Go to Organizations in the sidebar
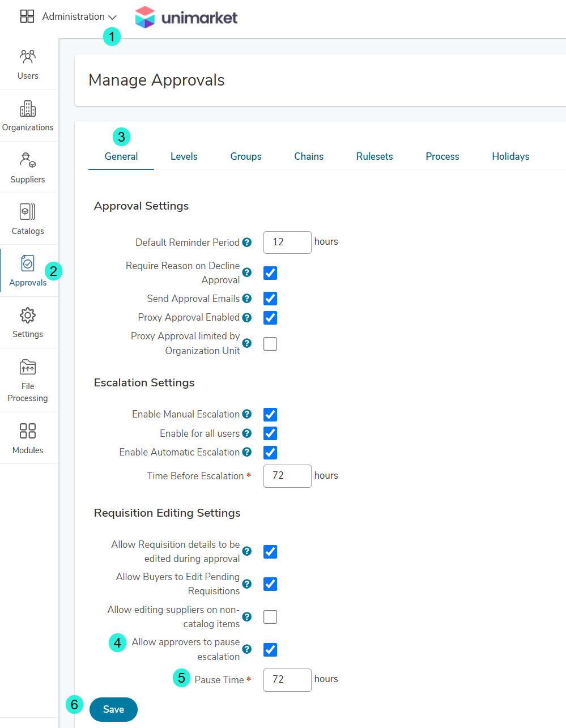 [28, 116]
